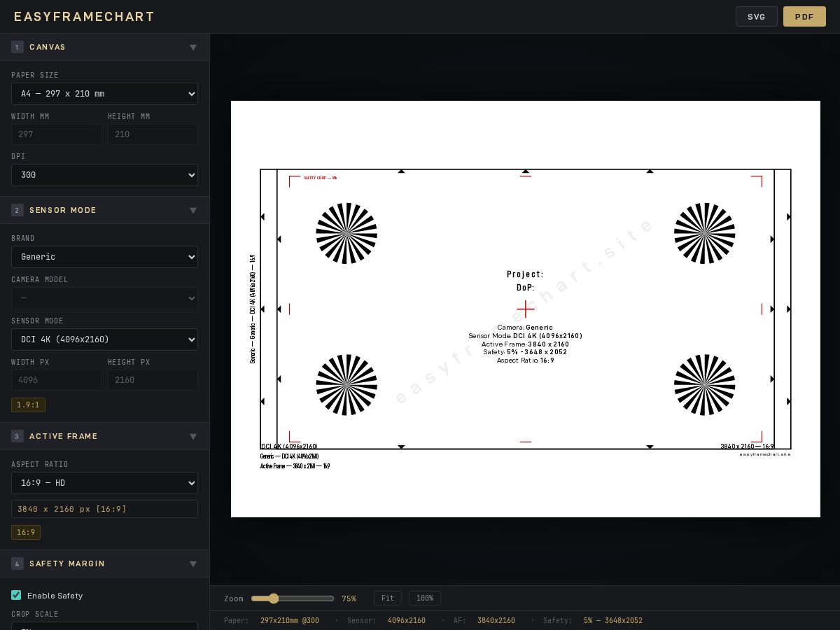Viewport: 840px width, 630px height.
Task: Click the red center crosshair mark
Action: coord(526,309)
